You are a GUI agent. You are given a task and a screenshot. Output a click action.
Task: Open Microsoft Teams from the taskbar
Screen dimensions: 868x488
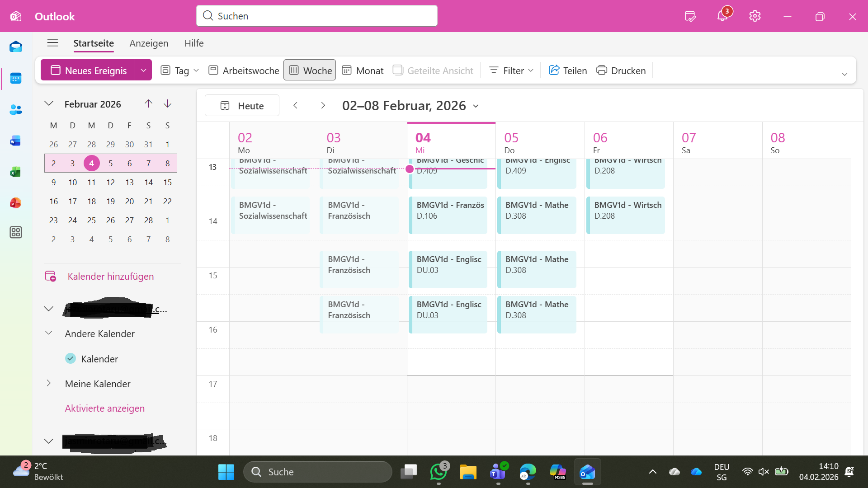point(498,472)
